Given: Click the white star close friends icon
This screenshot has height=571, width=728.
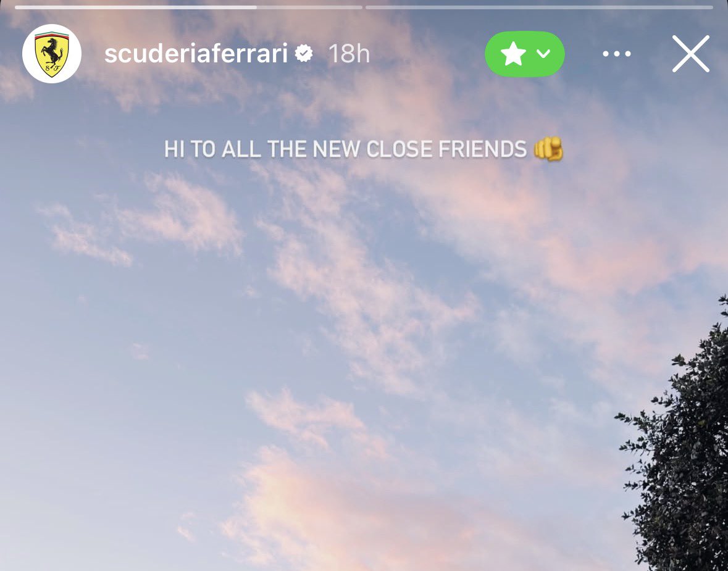Looking at the screenshot, I should pos(513,54).
